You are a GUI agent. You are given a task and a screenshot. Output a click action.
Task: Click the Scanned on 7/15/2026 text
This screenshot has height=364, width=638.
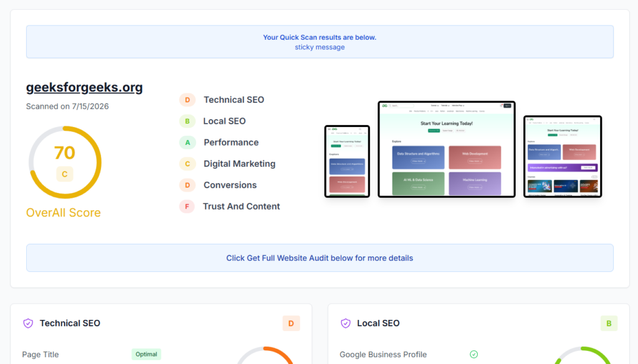[x=67, y=106]
